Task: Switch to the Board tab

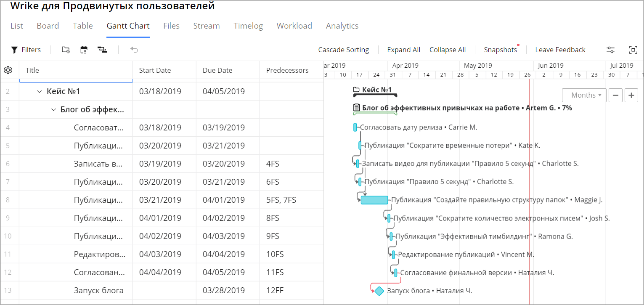Action: coord(48,26)
